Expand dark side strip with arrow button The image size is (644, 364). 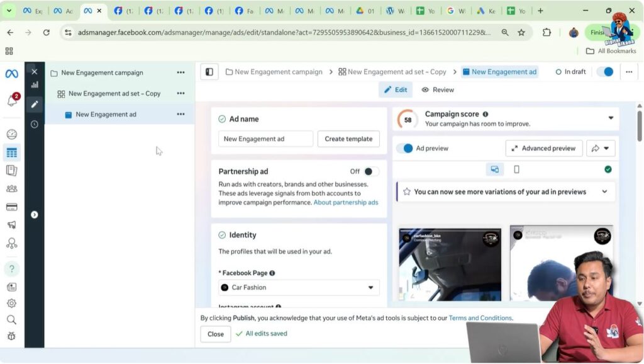(35, 215)
